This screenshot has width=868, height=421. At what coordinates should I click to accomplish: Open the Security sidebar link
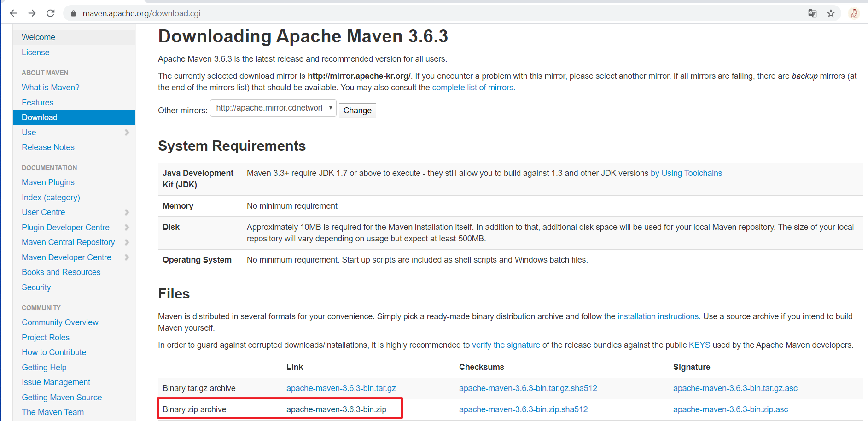click(x=36, y=287)
